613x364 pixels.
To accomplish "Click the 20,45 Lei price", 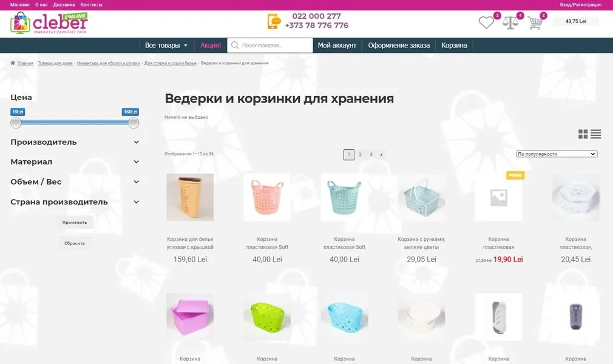I will coord(575,259).
